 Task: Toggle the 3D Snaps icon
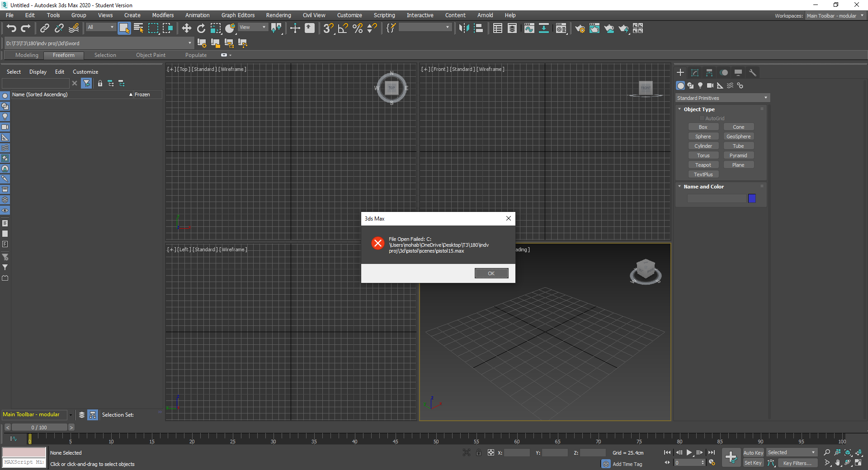[x=328, y=28]
